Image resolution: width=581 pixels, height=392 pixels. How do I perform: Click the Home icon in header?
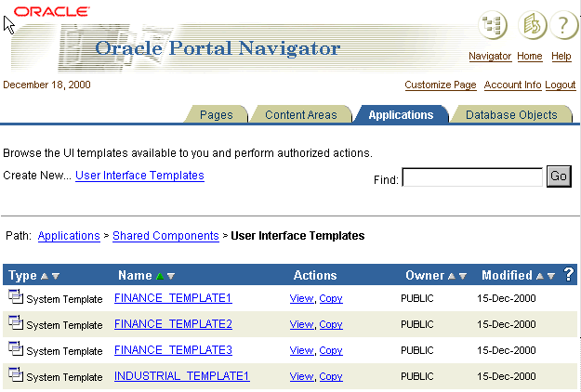coord(532,25)
